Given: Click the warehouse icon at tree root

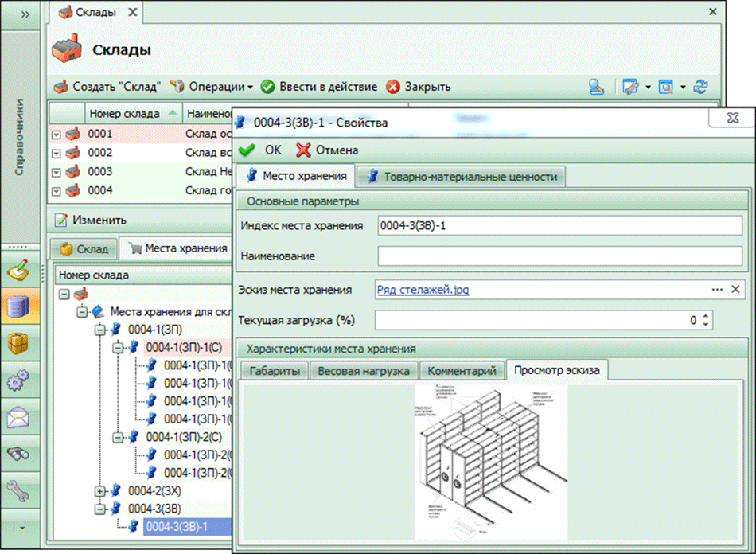Looking at the screenshot, I should tap(81, 294).
